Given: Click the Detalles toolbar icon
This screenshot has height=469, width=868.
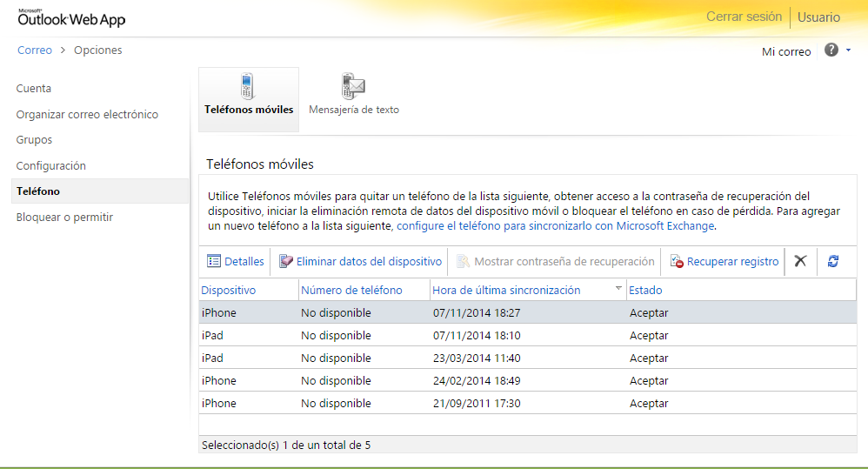Looking at the screenshot, I should point(214,261).
